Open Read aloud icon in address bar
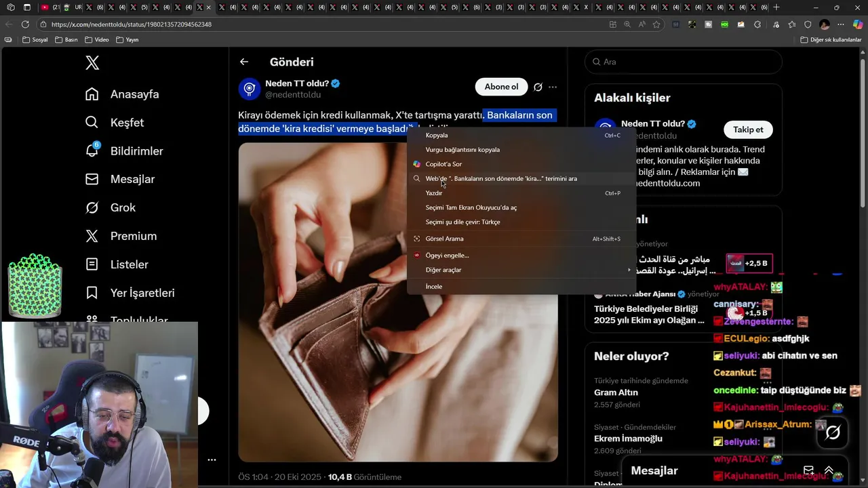Screen dimensions: 868x488 642,24
